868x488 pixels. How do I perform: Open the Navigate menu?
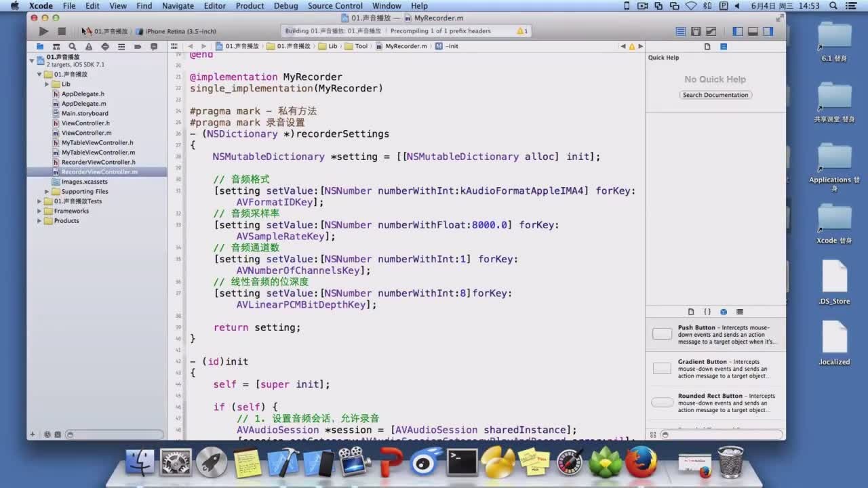(178, 5)
